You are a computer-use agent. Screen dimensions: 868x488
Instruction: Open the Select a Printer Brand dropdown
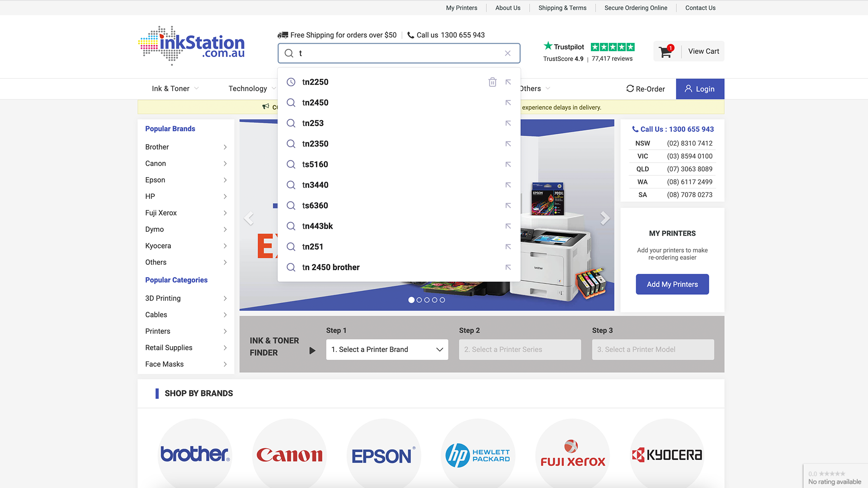(x=387, y=350)
